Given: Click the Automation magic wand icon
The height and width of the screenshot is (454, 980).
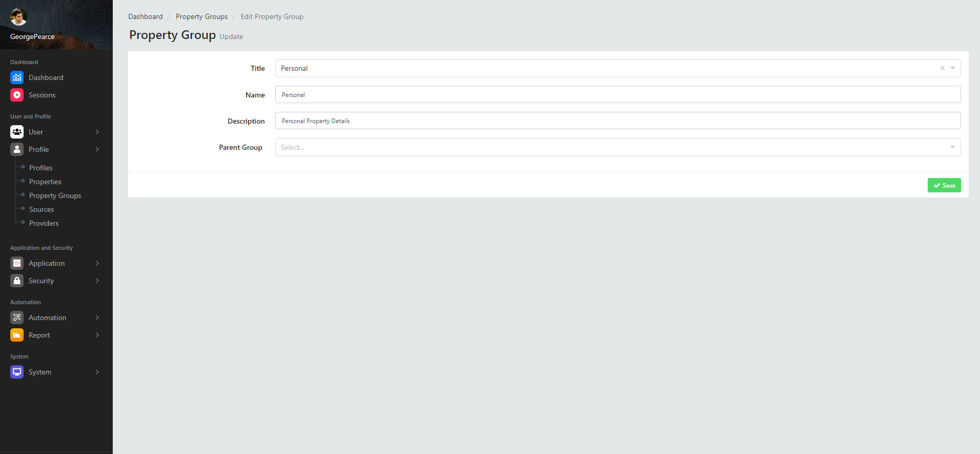Looking at the screenshot, I should pos(17,318).
